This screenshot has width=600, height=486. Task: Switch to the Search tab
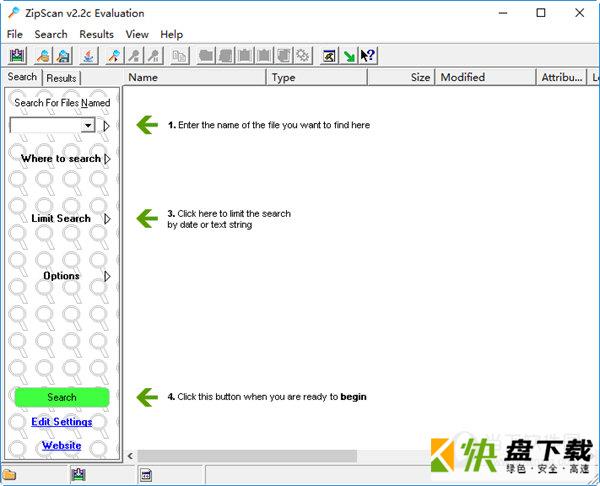(22, 77)
